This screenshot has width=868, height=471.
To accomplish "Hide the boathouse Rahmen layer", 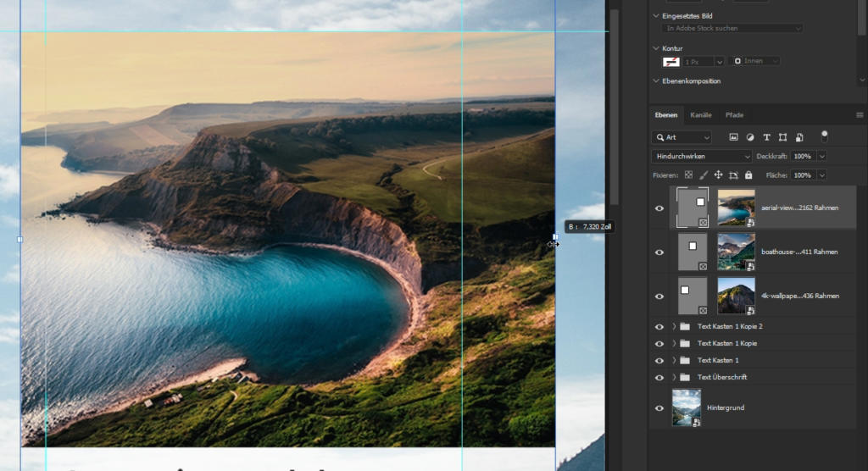I will click(659, 252).
